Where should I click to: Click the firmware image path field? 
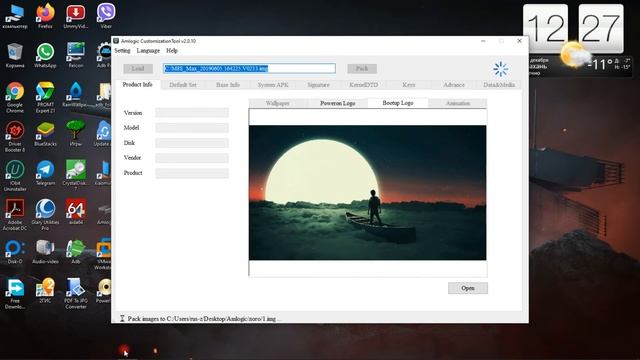250,68
